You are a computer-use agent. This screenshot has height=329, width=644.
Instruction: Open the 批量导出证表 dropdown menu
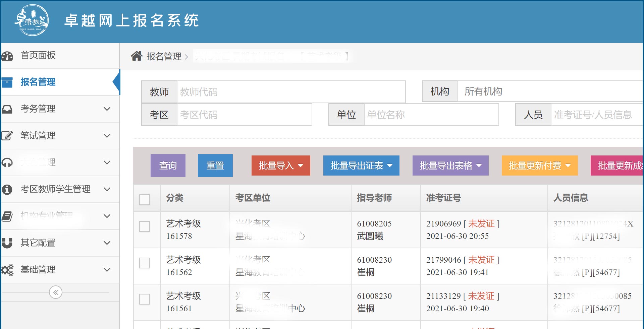pyautogui.click(x=361, y=166)
